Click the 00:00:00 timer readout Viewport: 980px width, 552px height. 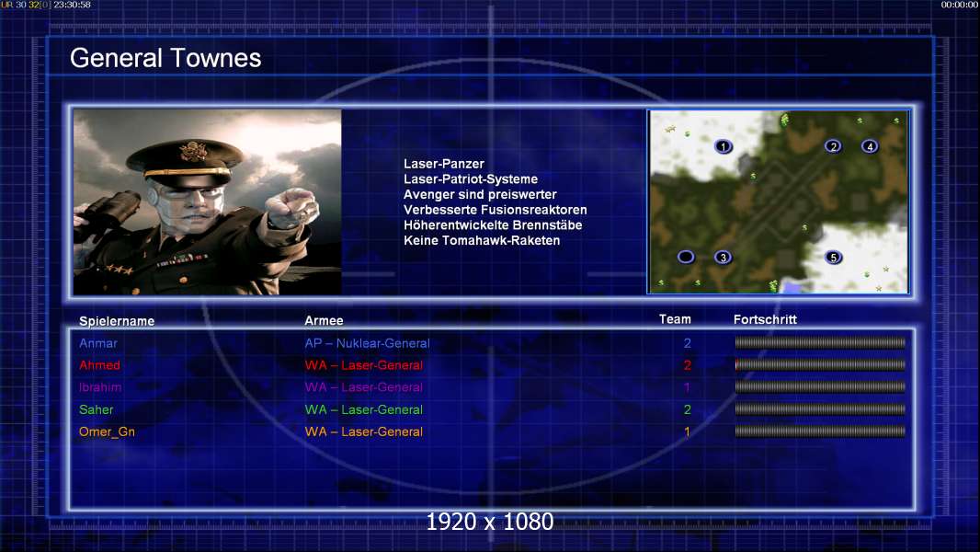pyautogui.click(x=960, y=5)
